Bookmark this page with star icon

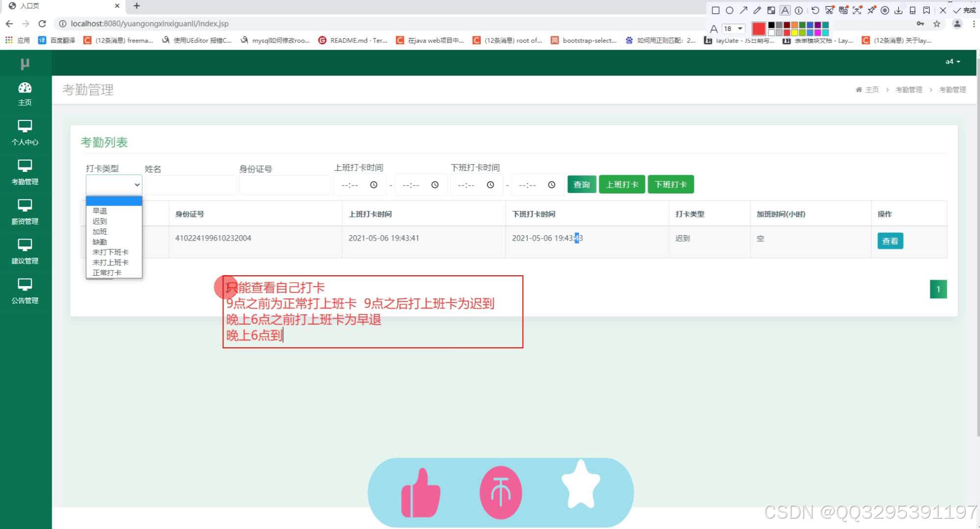pos(937,24)
